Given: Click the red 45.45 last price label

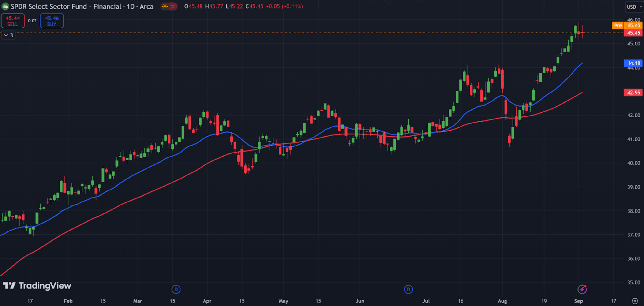Looking at the screenshot, I should pos(633,33).
